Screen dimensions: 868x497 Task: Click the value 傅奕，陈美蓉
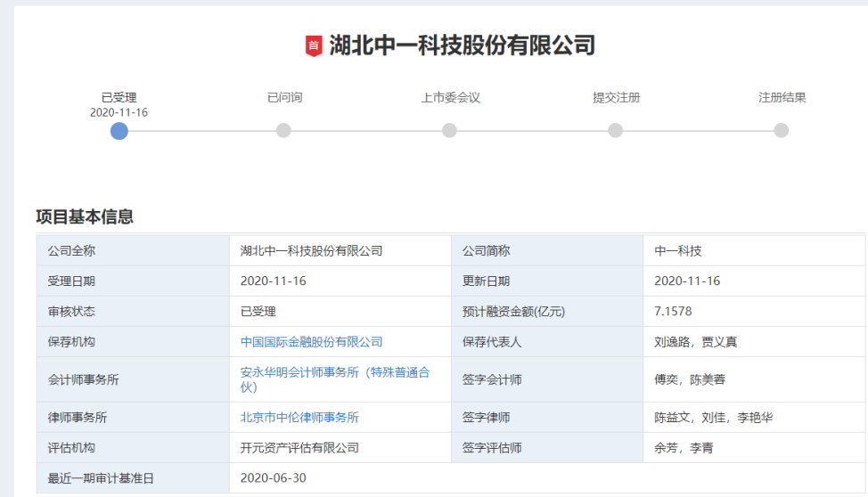690,379
